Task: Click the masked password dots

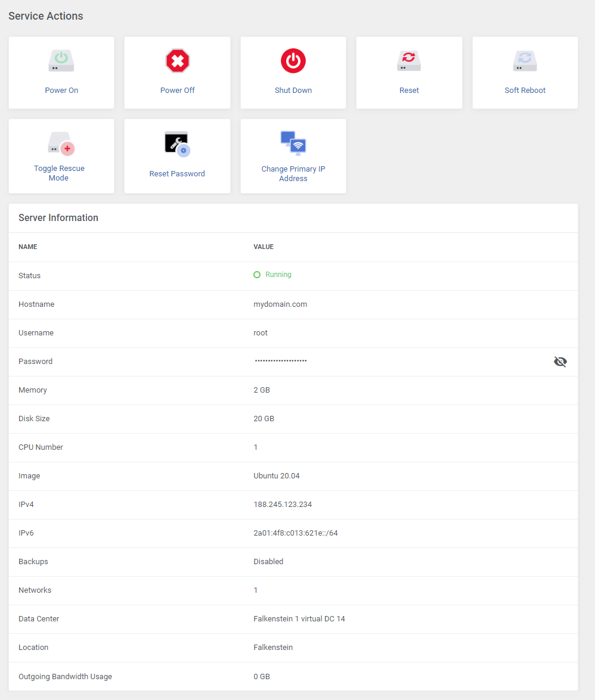Action: click(x=281, y=360)
